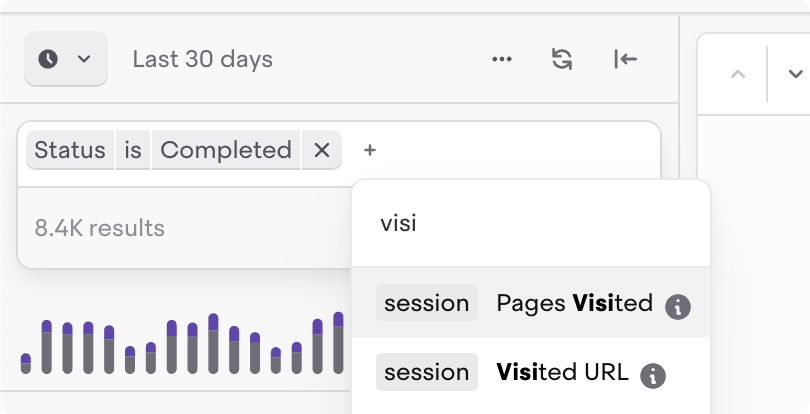Image resolution: width=810 pixels, height=414 pixels.
Task: Click the refresh sync icon
Action: click(562, 59)
